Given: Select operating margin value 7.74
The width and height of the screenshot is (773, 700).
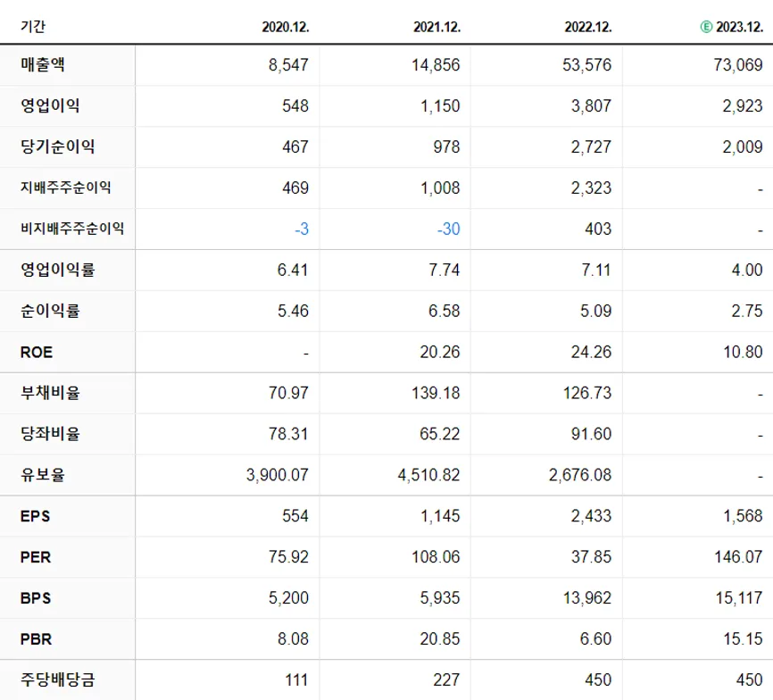Looking at the screenshot, I should 445,270.
